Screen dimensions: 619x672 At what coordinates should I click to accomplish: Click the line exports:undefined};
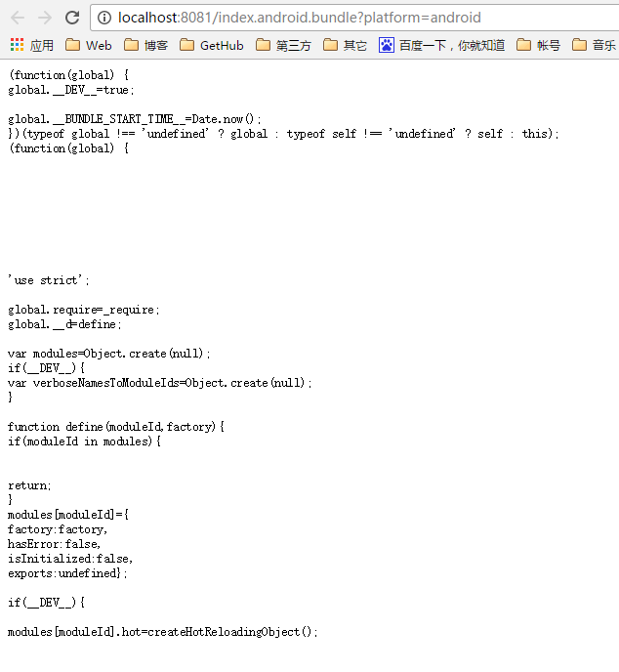pos(67,573)
